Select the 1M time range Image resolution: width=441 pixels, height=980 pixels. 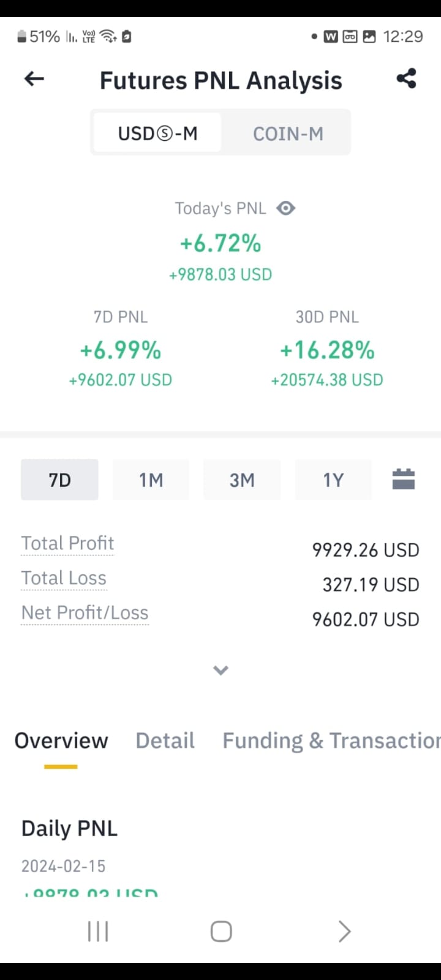(151, 480)
